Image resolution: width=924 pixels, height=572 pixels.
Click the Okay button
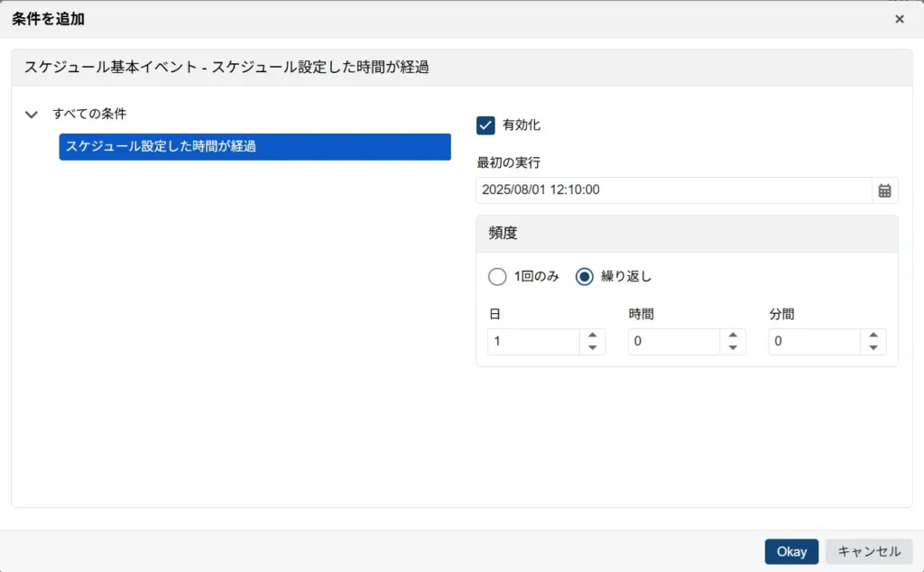pyautogui.click(x=791, y=551)
